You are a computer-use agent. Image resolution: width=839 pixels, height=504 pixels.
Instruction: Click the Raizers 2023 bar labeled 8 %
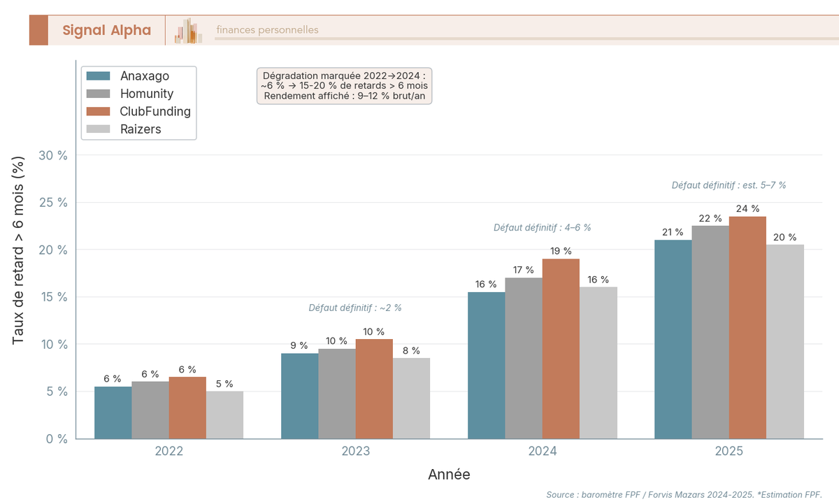tap(411, 398)
